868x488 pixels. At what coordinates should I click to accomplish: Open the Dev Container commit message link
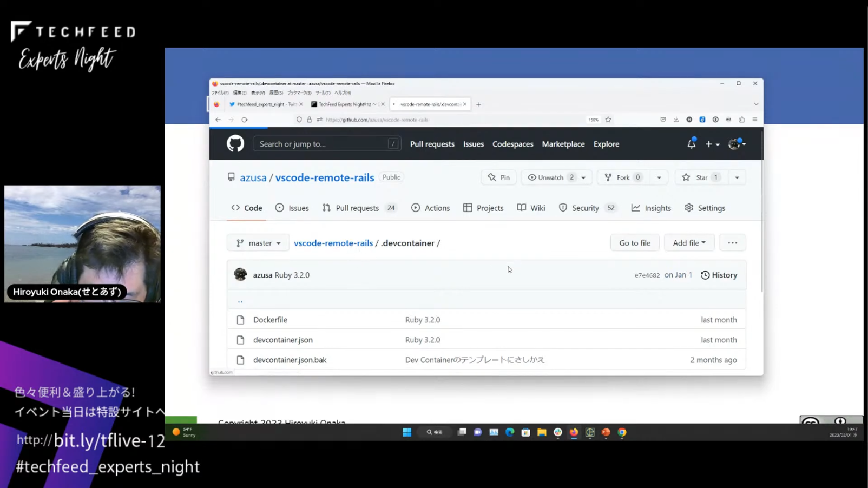tap(475, 360)
